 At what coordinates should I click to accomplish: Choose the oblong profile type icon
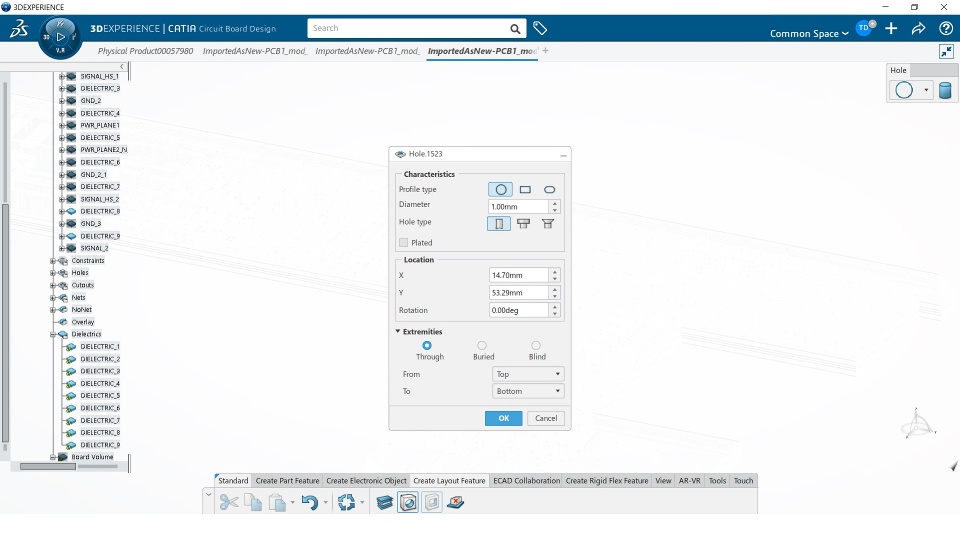tap(549, 190)
